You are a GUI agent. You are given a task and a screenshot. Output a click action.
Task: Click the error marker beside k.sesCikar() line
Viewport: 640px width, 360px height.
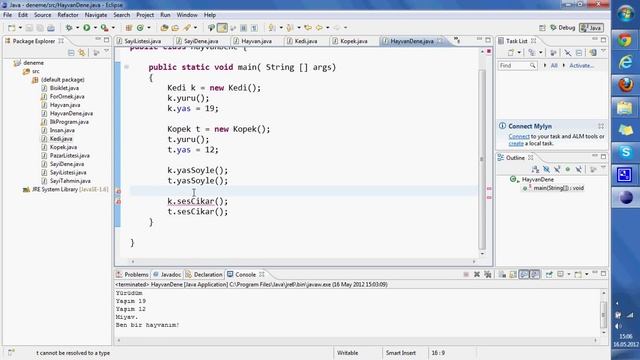(x=118, y=202)
